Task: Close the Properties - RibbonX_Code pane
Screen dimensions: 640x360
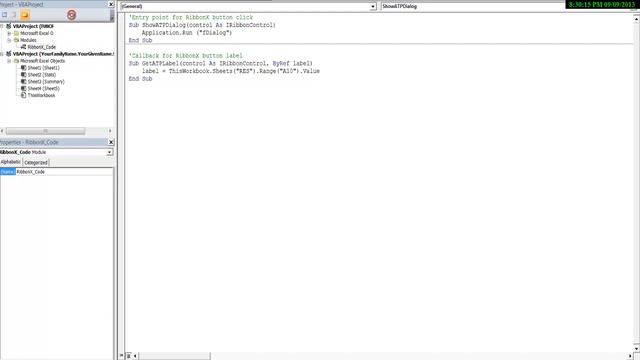Action: pos(111,142)
